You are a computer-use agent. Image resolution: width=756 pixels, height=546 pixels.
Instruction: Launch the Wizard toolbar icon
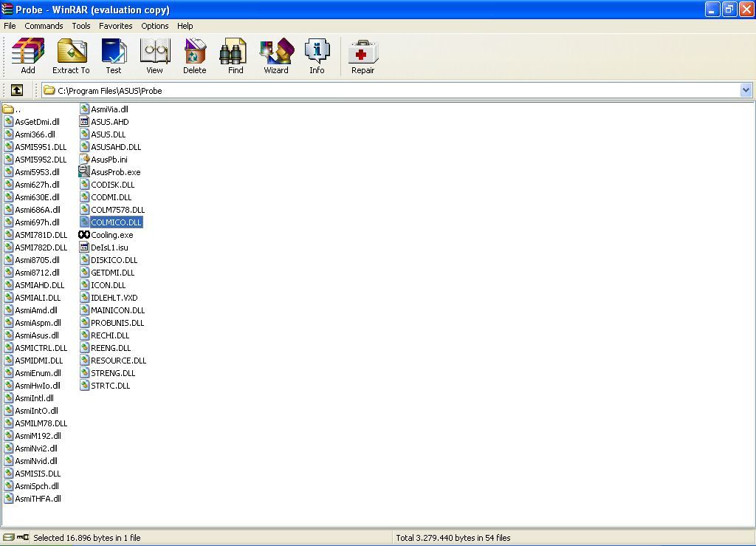tap(275, 55)
